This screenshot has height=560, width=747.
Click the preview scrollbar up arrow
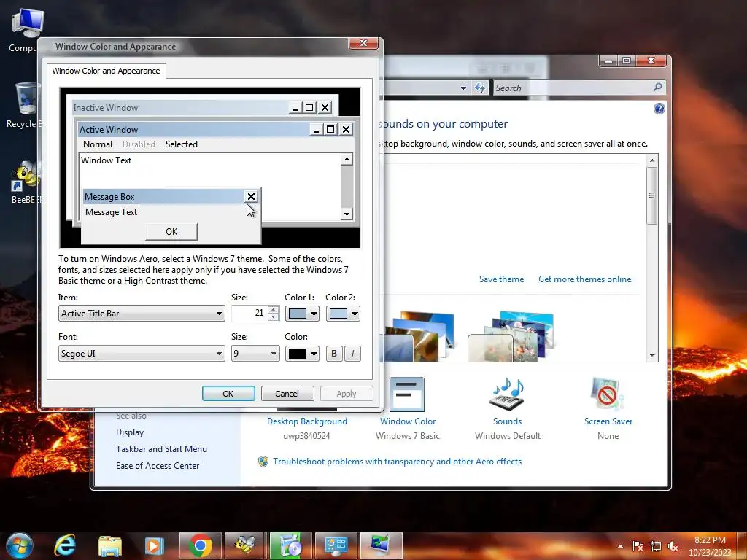pyautogui.click(x=347, y=160)
